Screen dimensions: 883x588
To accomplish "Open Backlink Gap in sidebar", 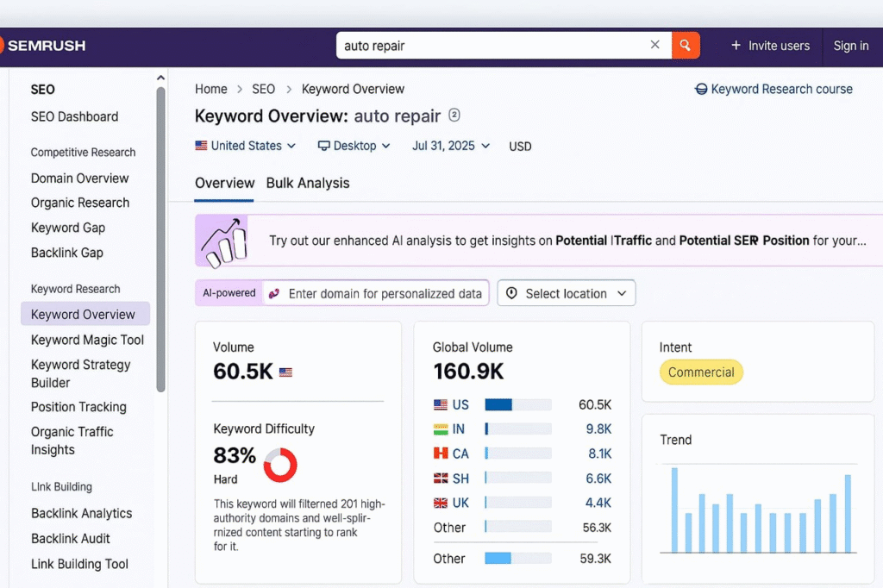I will pyautogui.click(x=67, y=253).
